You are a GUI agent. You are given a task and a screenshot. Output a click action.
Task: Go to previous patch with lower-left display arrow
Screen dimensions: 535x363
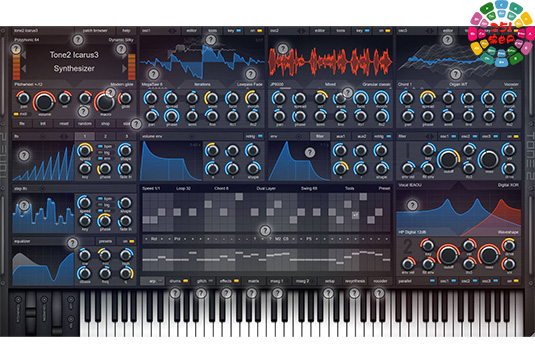(x=24, y=69)
